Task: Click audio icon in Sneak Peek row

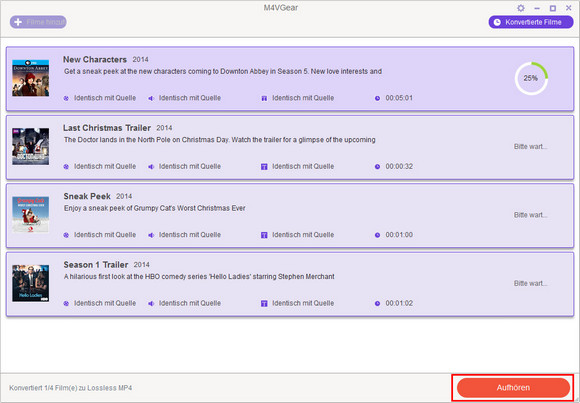Action: [x=151, y=235]
